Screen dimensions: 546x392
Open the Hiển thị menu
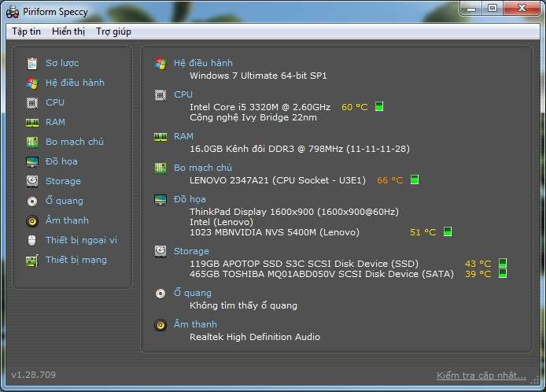pyautogui.click(x=68, y=31)
